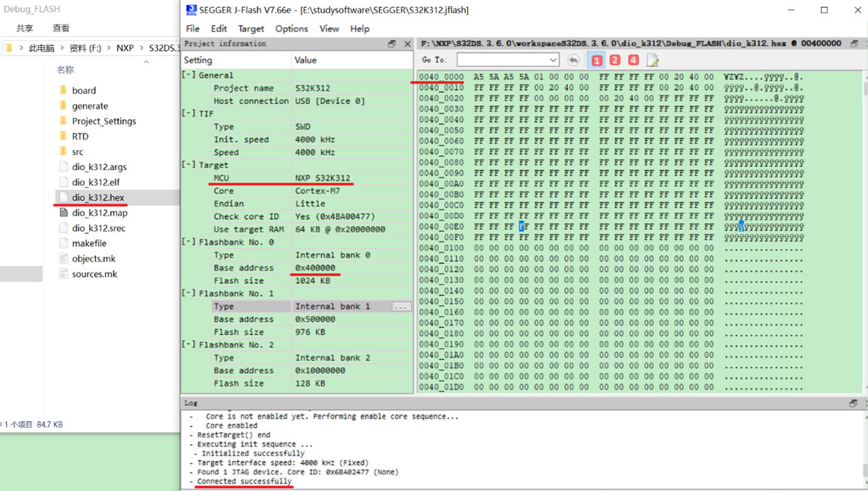Open the NXP folder from the Explorer breadcrumb
This screenshot has height=491, width=868.
coord(125,48)
